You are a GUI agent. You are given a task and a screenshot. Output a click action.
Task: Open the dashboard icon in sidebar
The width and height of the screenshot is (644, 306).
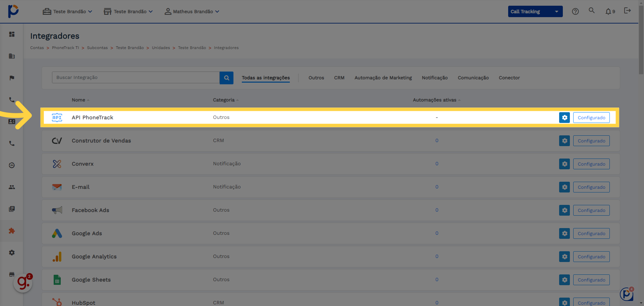coord(12,34)
